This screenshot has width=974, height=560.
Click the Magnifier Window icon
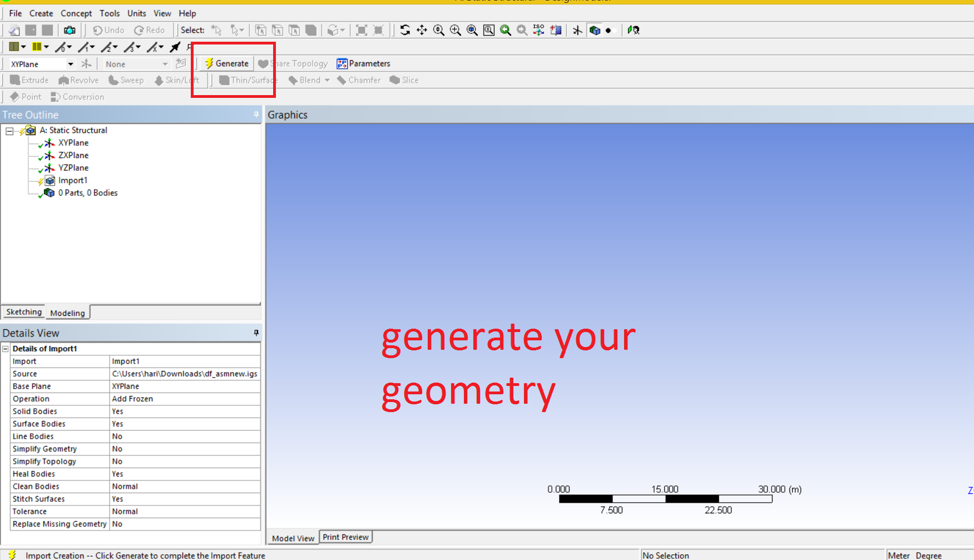point(488,30)
